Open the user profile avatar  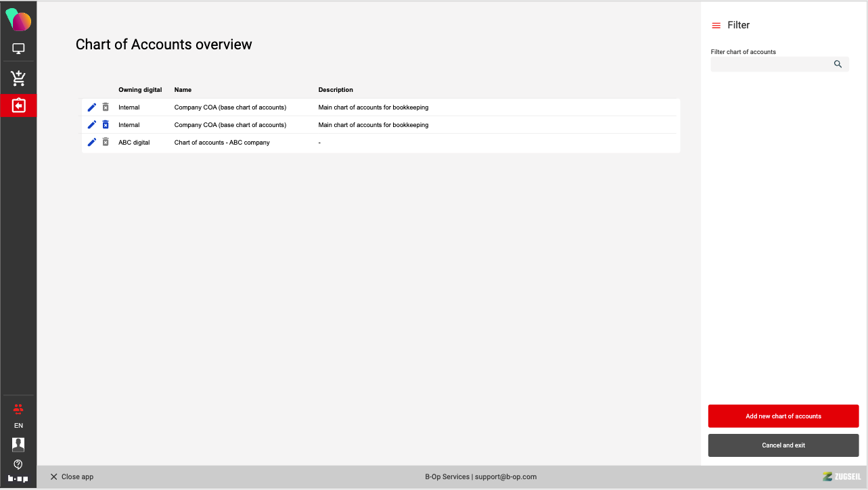18,444
